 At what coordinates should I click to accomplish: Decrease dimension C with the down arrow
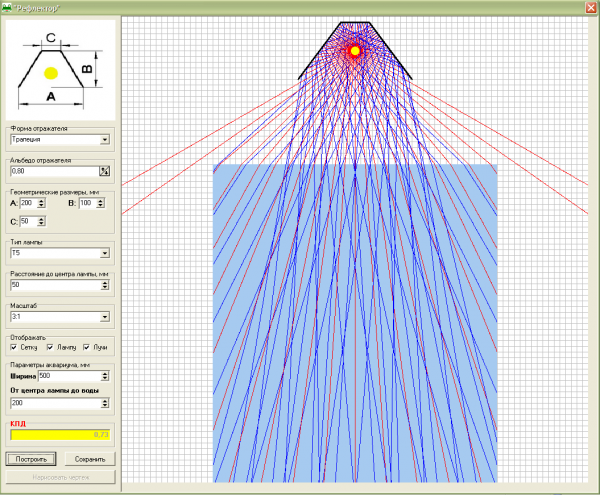[41, 224]
